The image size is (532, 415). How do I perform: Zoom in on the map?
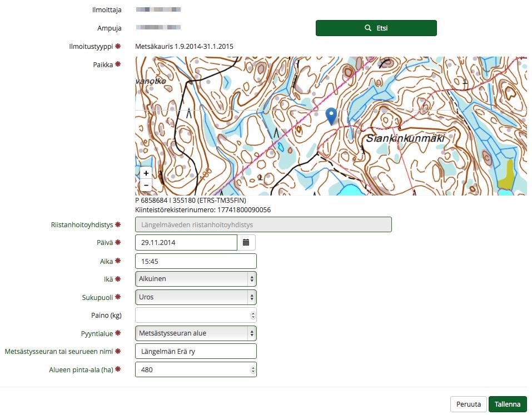click(x=146, y=173)
